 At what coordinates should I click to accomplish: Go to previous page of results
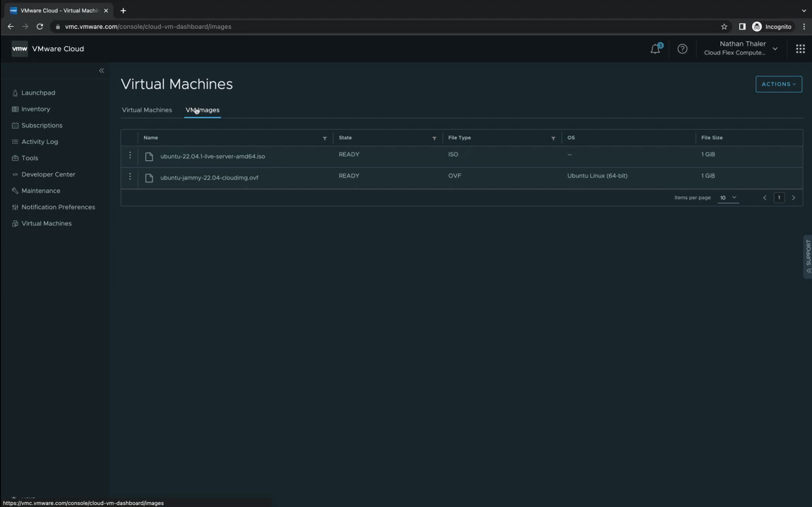pos(765,198)
